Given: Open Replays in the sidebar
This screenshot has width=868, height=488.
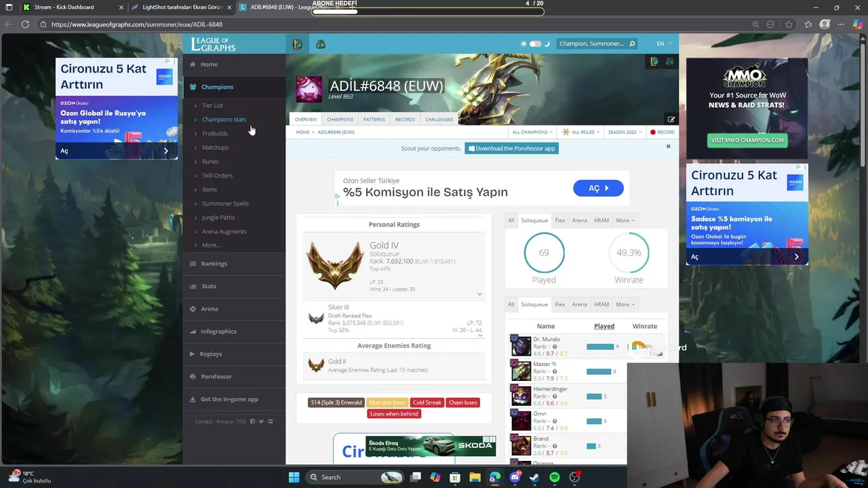Looking at the screenshot, I should coord(234,354).
